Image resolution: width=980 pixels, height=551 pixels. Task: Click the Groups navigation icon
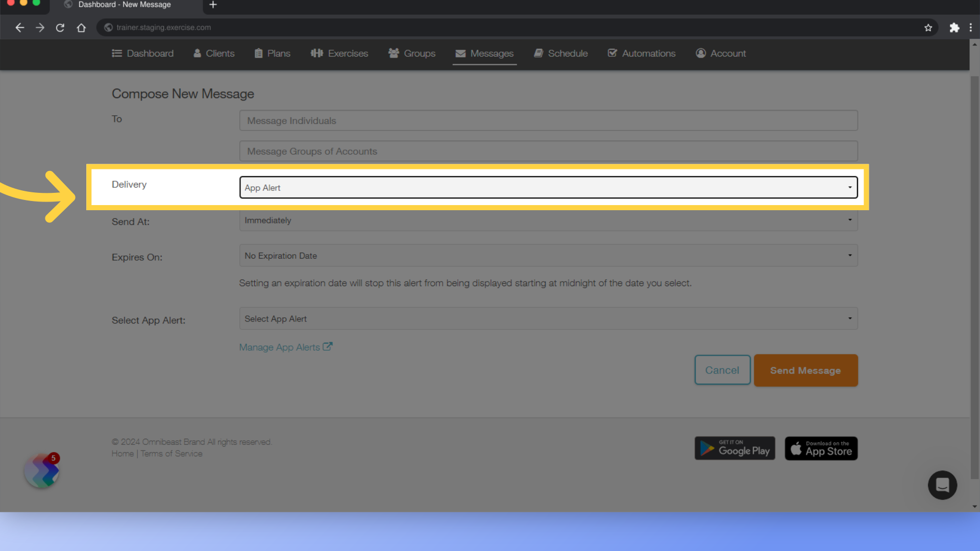coord(394,53)
